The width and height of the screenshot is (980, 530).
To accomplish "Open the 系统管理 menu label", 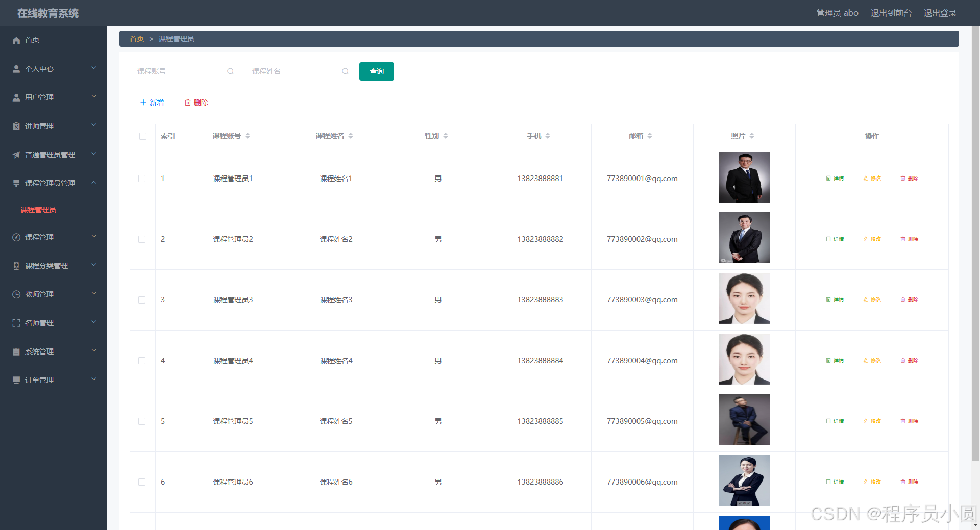I will coord(39,351).
